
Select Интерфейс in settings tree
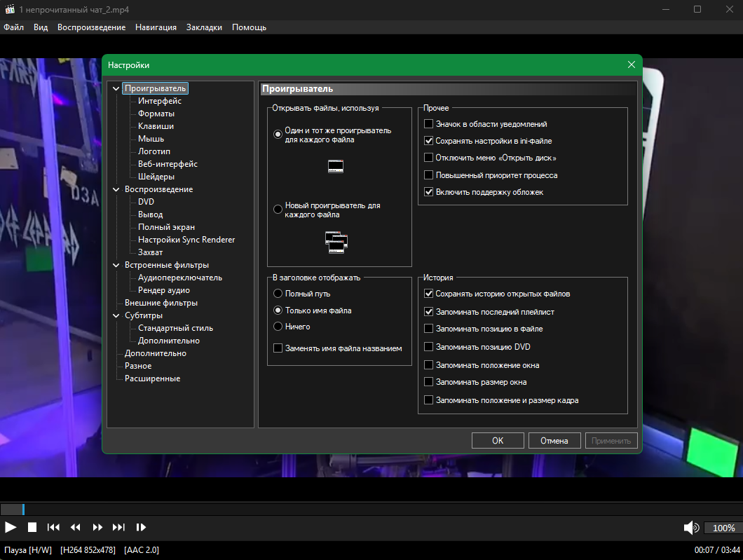click(160, 101)
